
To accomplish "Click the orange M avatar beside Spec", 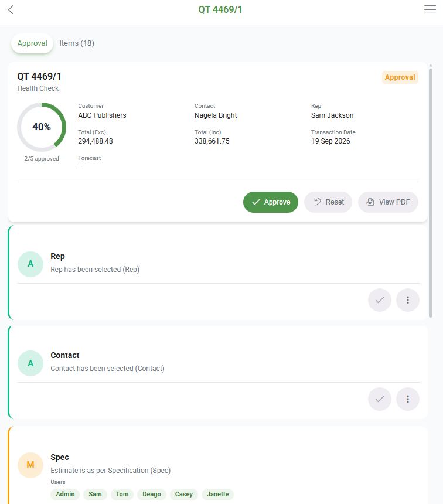I will 30,465.
